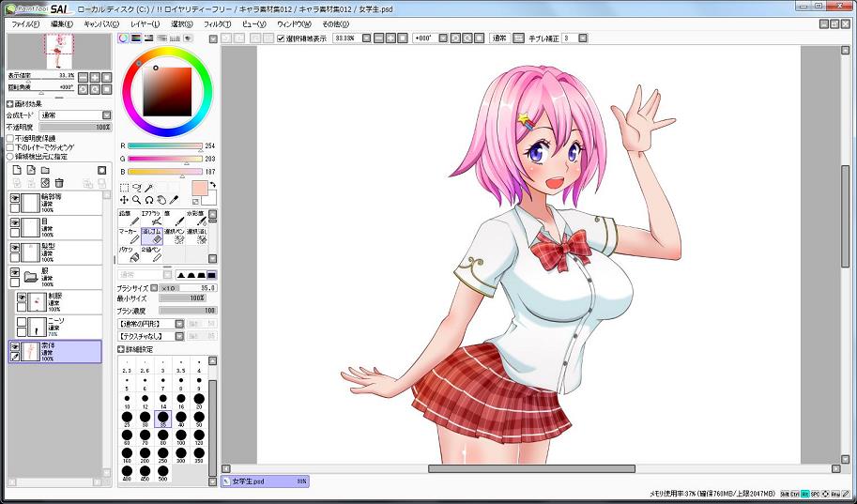Select the Magic Wand selection tool
The height and width of the screenshot is (504, 857).
pos(149,188)
